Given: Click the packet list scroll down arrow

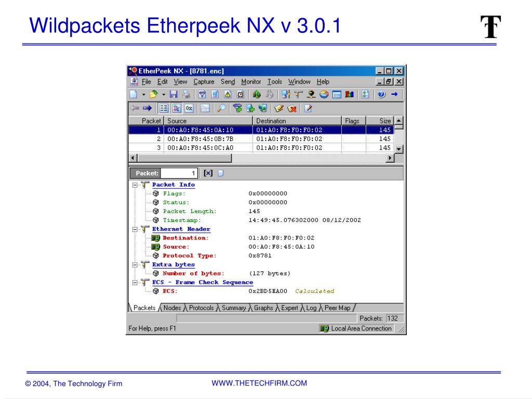Looking at the screenshot, I should click(x=399, y=149).
